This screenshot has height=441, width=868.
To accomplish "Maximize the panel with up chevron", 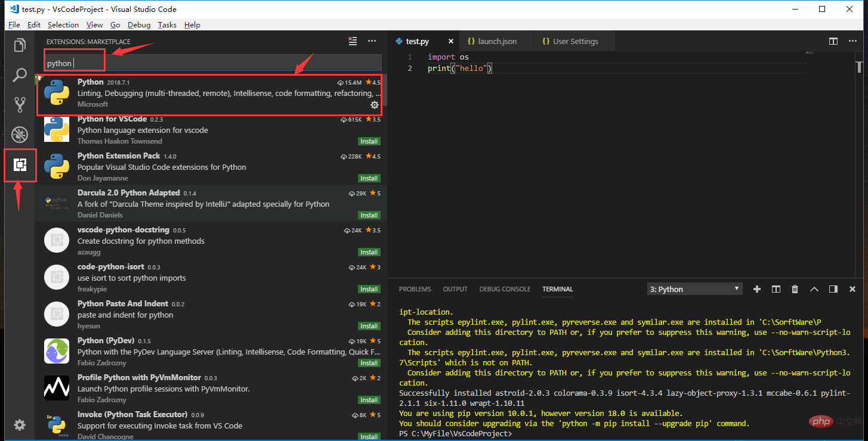I will click(x=814, y=289).
